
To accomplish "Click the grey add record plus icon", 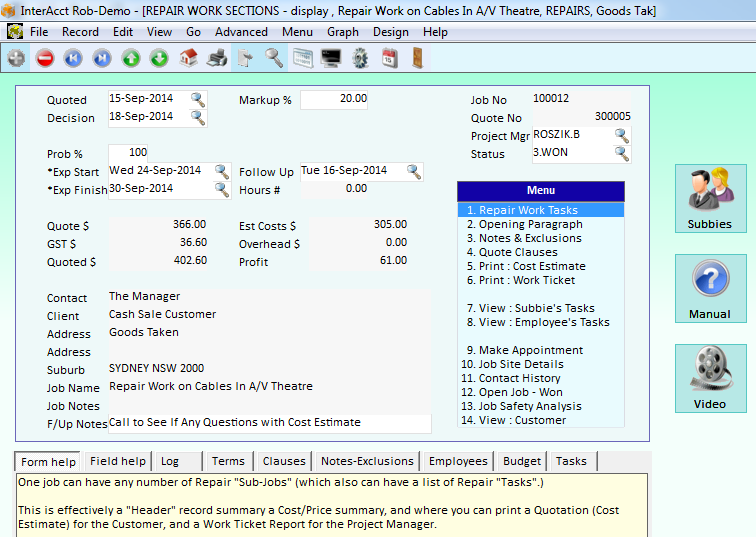I will point(16,58).
